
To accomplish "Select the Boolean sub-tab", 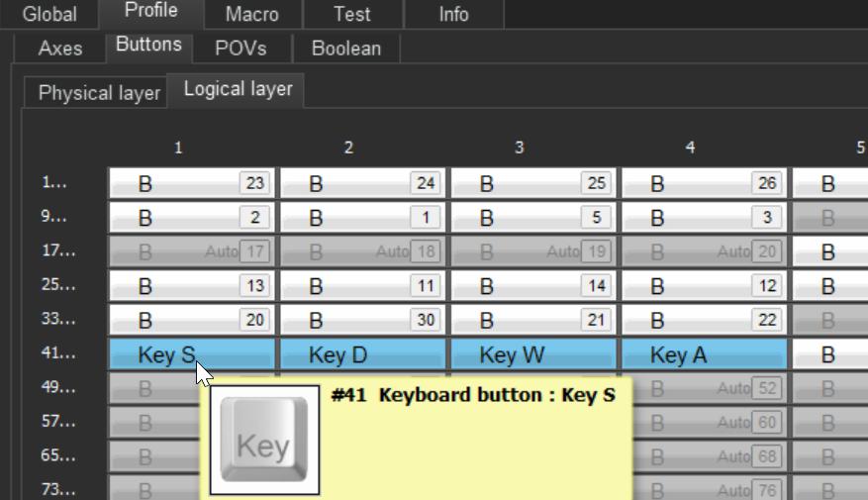I will click(x=345, y=48).
